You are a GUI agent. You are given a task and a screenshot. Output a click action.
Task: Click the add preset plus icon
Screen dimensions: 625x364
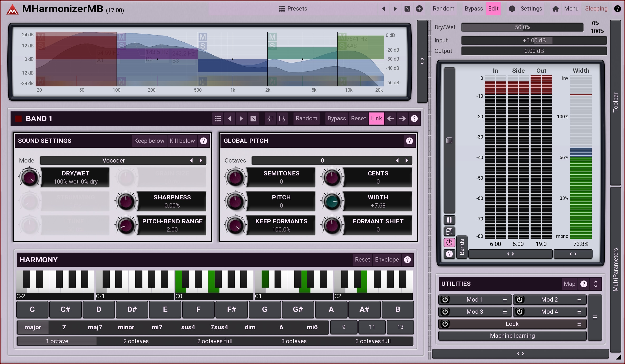pyautogui.click(x=419, y=9)
